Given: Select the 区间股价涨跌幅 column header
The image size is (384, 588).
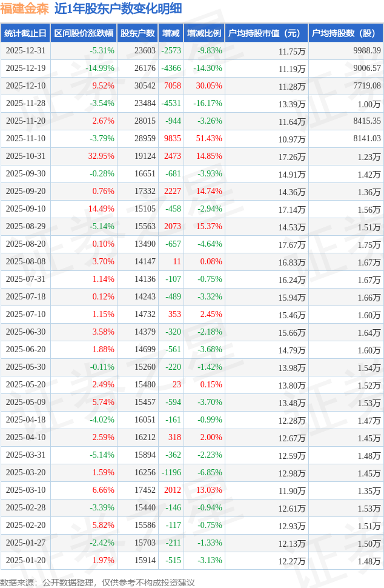Looking at the screenshot, I should click(83, 33).
